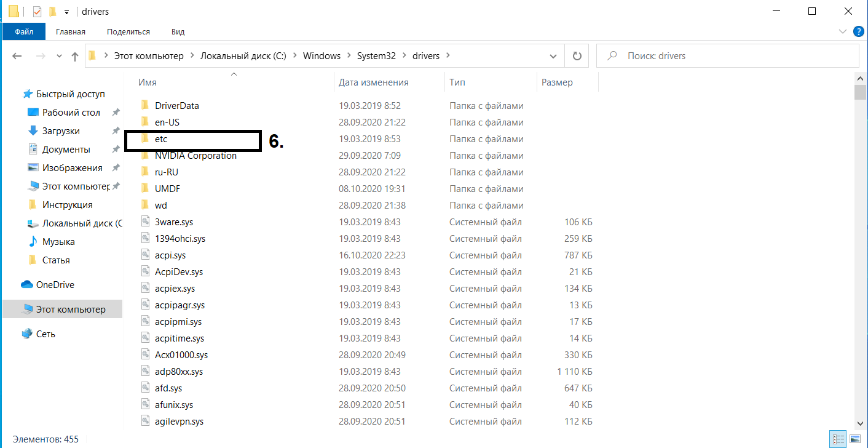The image size is (868, 448).
Task: Open Explorer help question mark
Action: (858, 31)
